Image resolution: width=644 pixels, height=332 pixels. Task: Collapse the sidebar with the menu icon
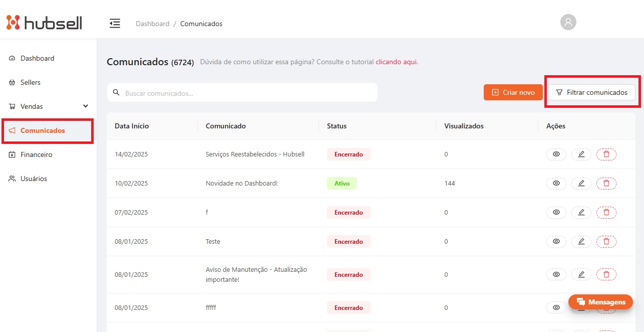tap(115, 23)
